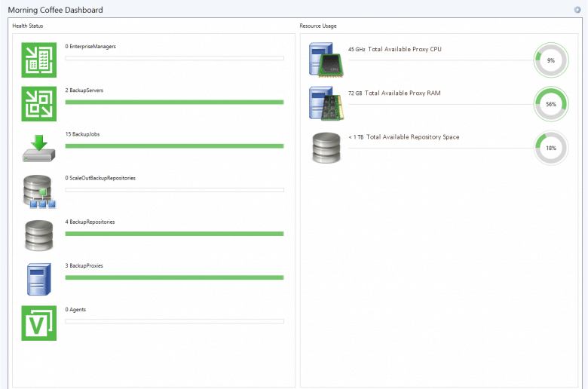Click the empty EnterpriseManagers health bar
Screen dimensions: 588x389
[x=174, y=58]
